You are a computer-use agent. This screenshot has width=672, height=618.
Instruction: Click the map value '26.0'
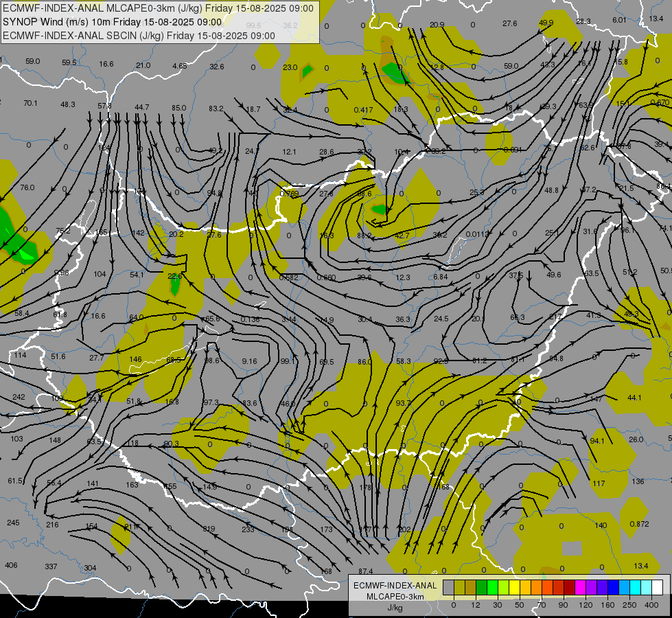tap(636, 439)
